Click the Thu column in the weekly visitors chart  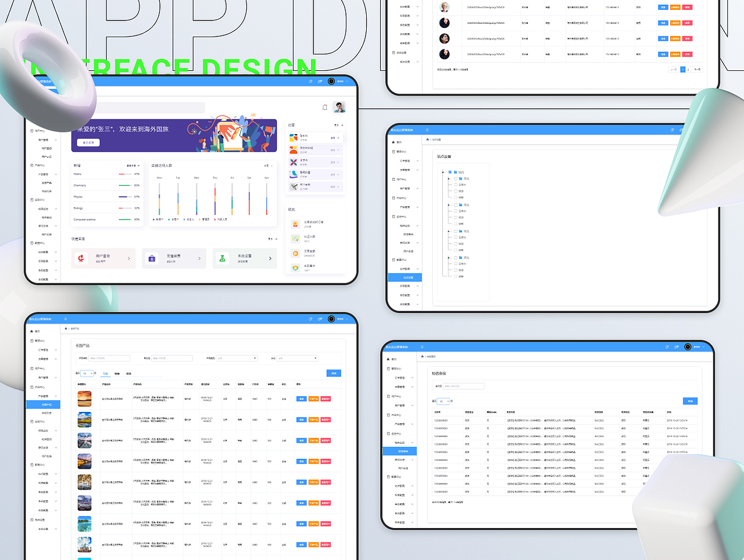point(215,199)
